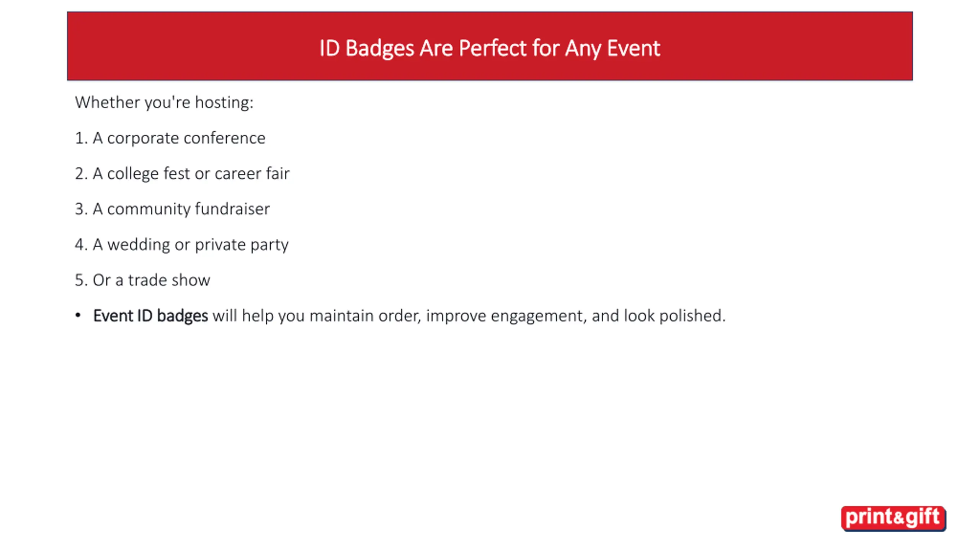Image resolution: width=980 pixels, height=551 pixels.
Task: Select the round bullet point marker
Action: (x=78, y=315)
